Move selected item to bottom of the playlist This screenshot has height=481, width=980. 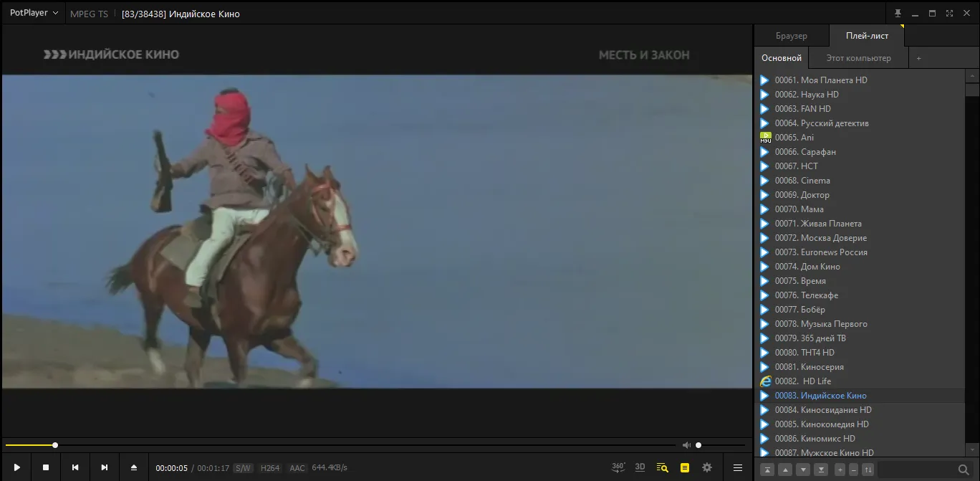821,470
